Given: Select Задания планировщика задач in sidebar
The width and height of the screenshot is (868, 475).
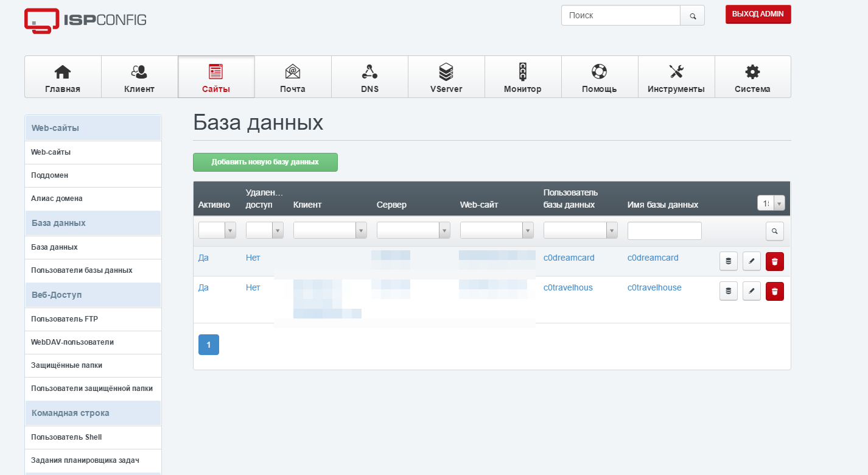Looking at the screenshot, I should point(93,460).
